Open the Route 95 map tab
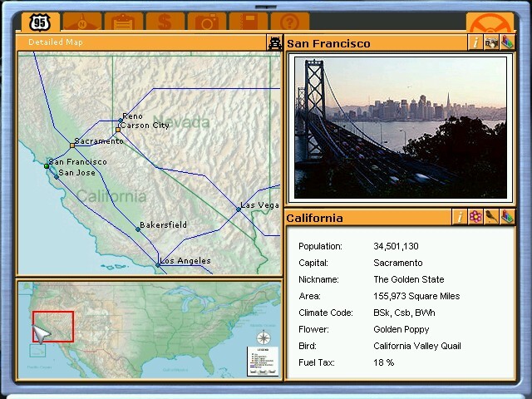532x399 pixels. (x=38, y=22)
